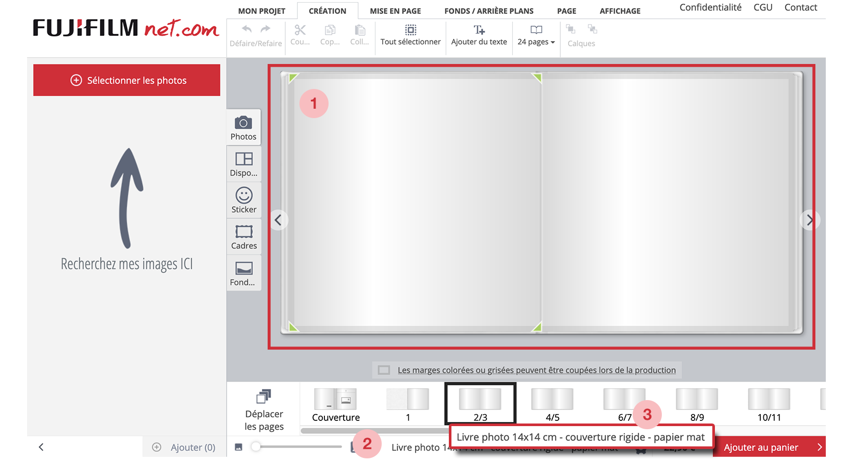Open the FONDS / ARRIÈRE PLANS tab

pyautogui.click(x=489, y=11)
